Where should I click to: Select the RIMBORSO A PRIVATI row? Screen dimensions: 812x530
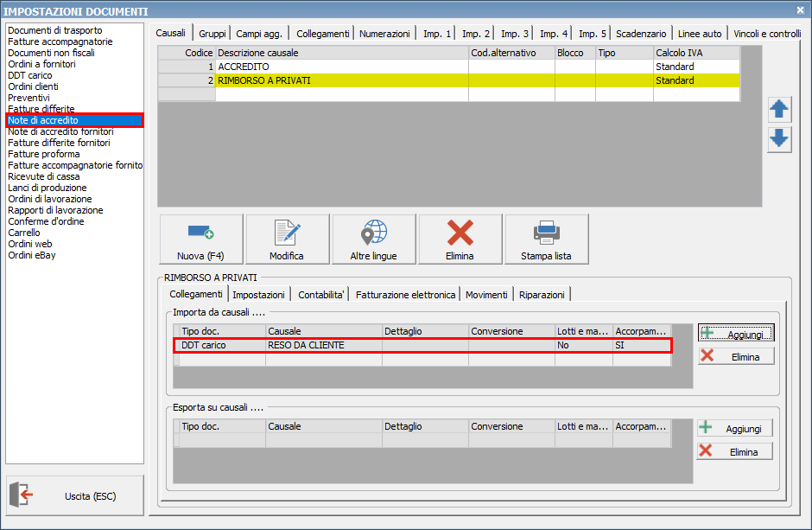[x=449, y=80]
